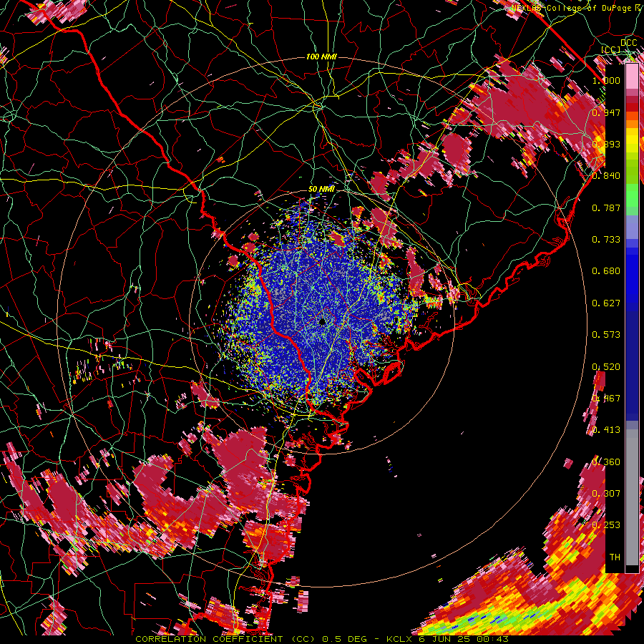Click the 0.307 value on the color scale
The image size is (644, 644).
(x=606, y=493)
